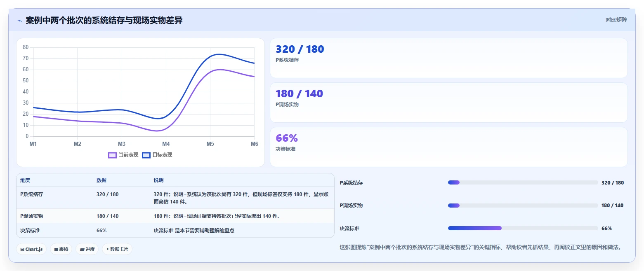Click the blue 目标表现 line peak near M5
Screen dimensions: 644x271
point(218,54)
